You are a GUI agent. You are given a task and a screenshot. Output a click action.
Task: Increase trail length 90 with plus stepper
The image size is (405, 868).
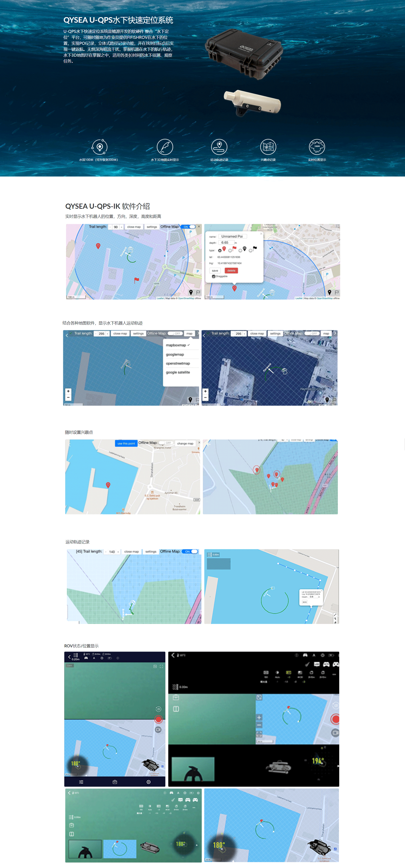121,227
